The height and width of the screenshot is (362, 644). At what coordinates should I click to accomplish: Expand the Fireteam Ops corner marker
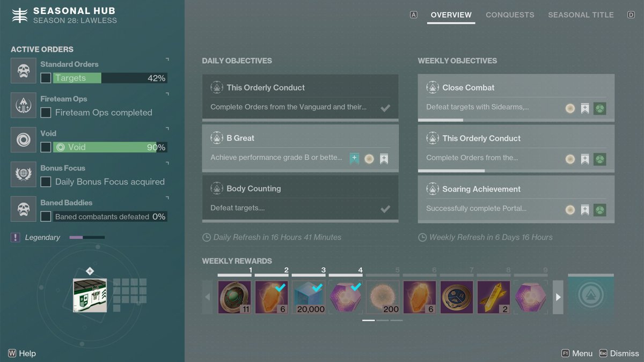coord(167,94)
